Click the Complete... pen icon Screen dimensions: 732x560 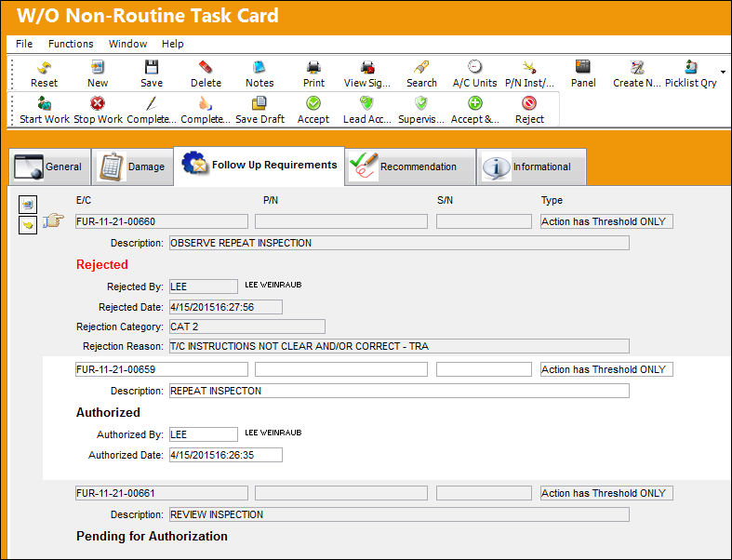(x=152, y=103)
